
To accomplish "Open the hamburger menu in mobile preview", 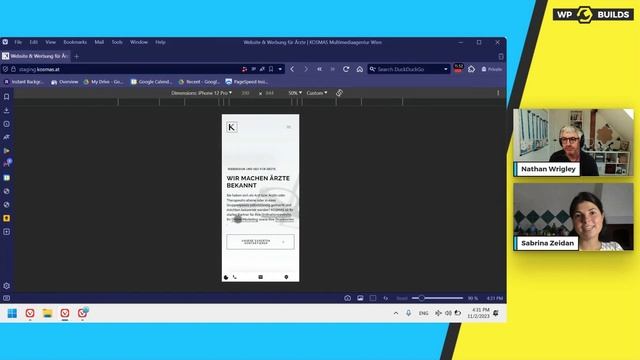I will 289,127.
